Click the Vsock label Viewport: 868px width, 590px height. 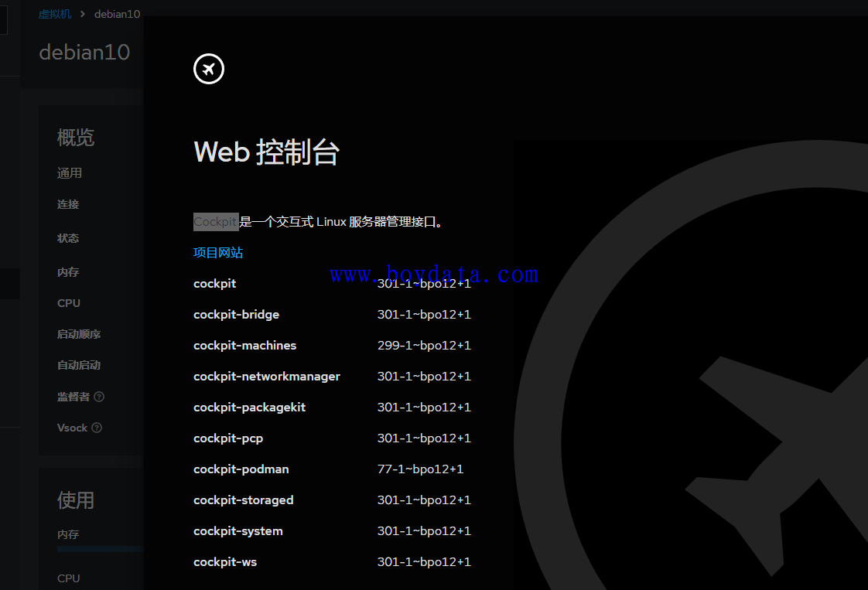(x=72, y=428)
